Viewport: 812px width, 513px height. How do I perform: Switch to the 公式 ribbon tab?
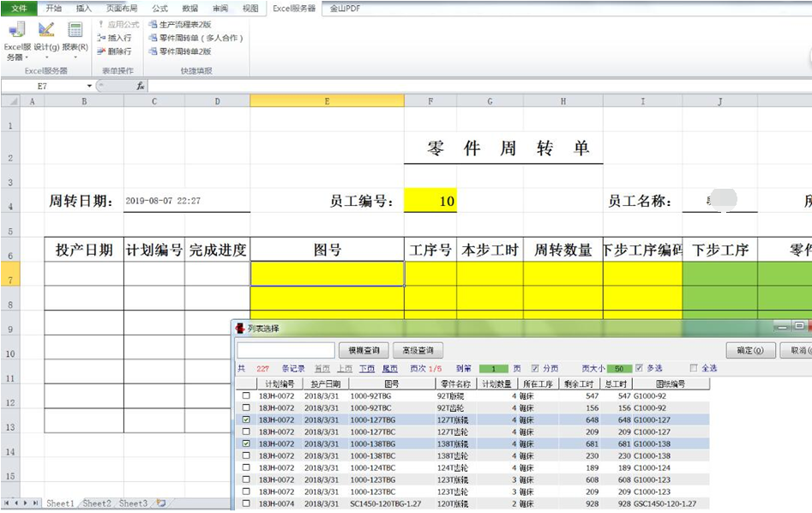coord(159,8)
